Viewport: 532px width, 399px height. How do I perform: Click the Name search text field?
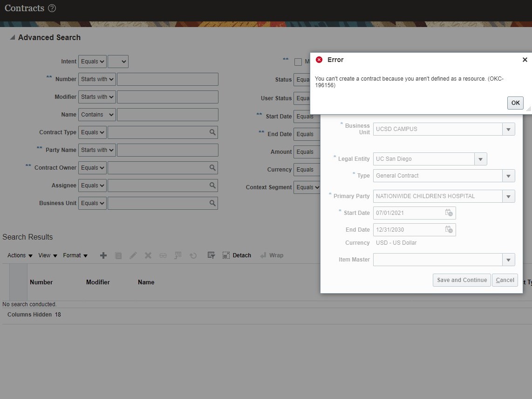[x=168, y=115]
